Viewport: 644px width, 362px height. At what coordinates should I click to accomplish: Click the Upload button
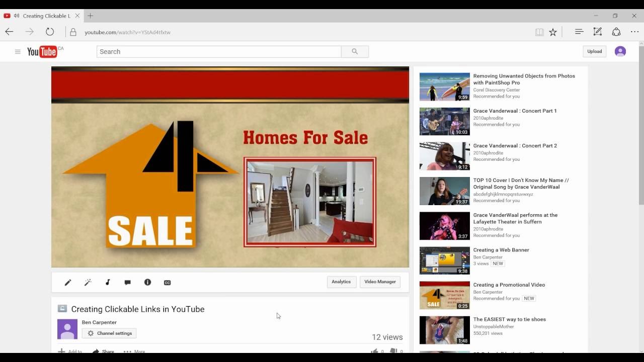click(595, 51)
